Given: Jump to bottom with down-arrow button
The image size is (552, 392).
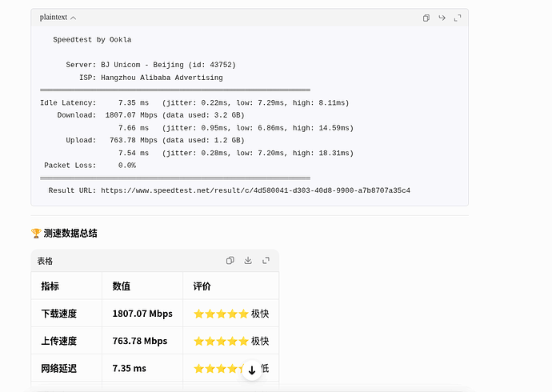Looking at the screenshot, I should click(252, 370).
